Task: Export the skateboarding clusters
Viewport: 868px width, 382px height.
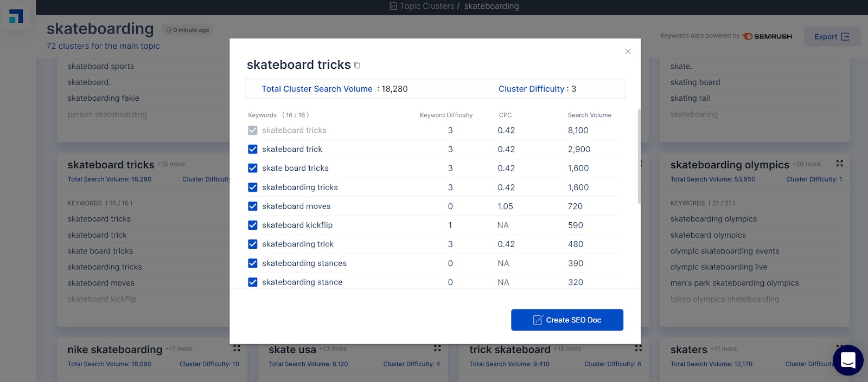Action: (832, 37)
